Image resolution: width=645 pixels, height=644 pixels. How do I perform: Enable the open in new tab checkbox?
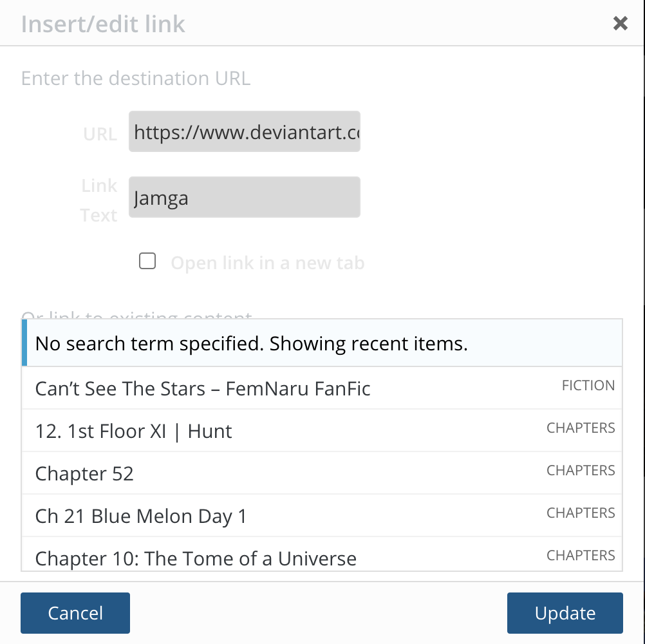[x=147, y=261]
